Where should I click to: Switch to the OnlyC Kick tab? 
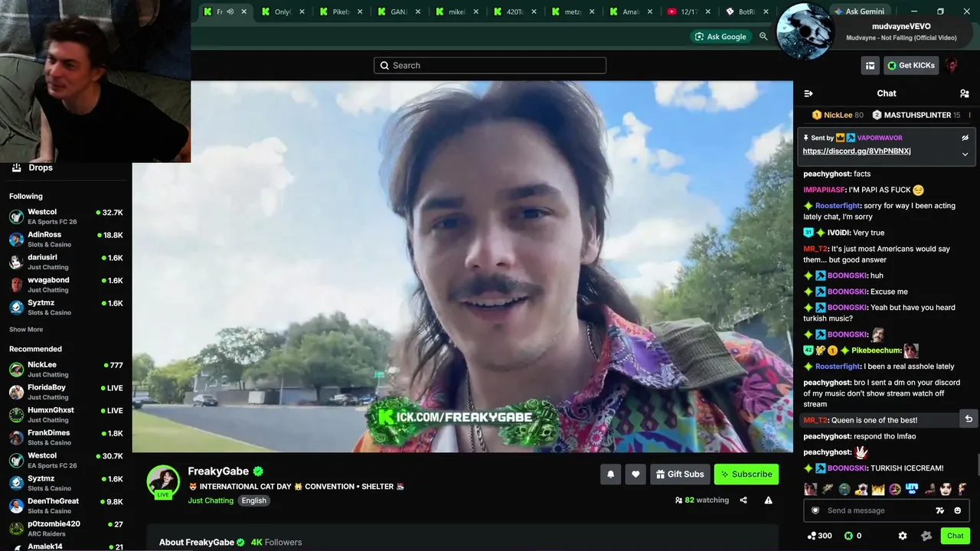point(283,11)
